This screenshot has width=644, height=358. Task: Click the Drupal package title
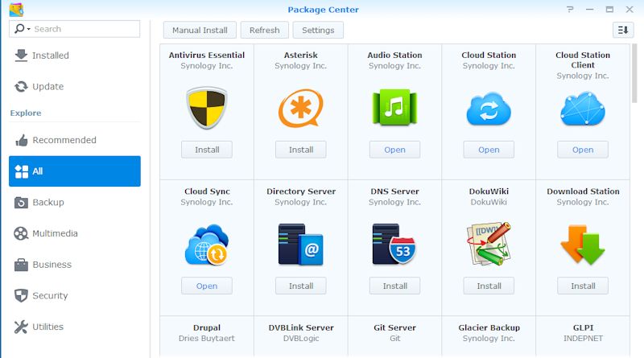207,327
